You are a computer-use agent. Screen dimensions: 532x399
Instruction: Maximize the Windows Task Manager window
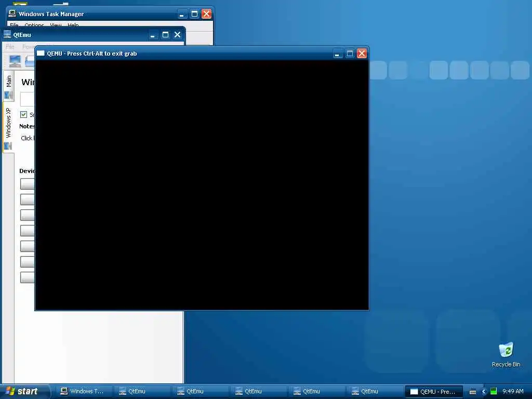[x=194, y=14]
